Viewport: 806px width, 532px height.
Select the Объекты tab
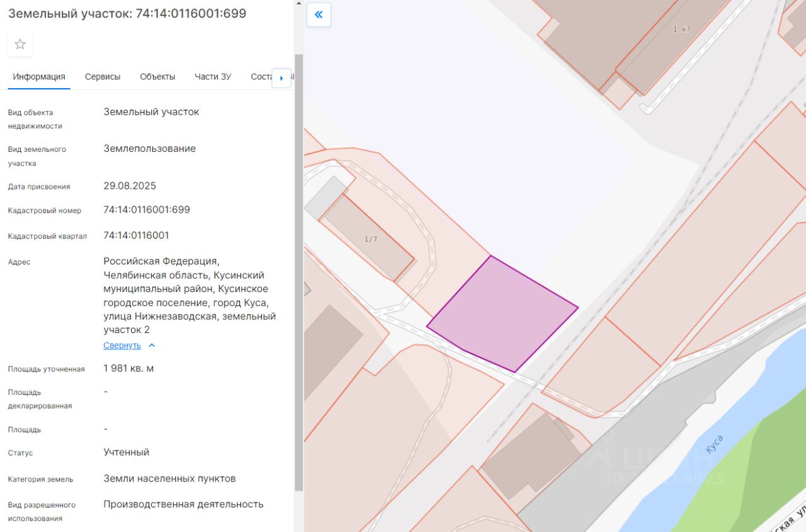click(x=157, y=77)
